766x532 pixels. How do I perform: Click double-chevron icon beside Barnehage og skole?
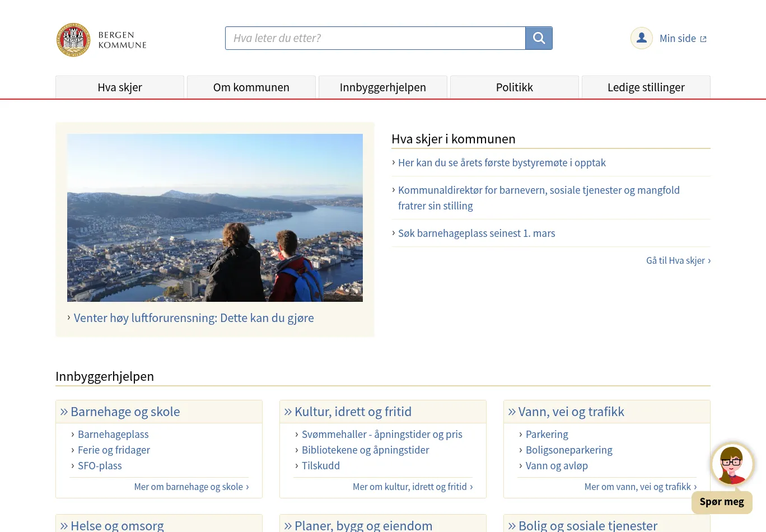(64, 412)
